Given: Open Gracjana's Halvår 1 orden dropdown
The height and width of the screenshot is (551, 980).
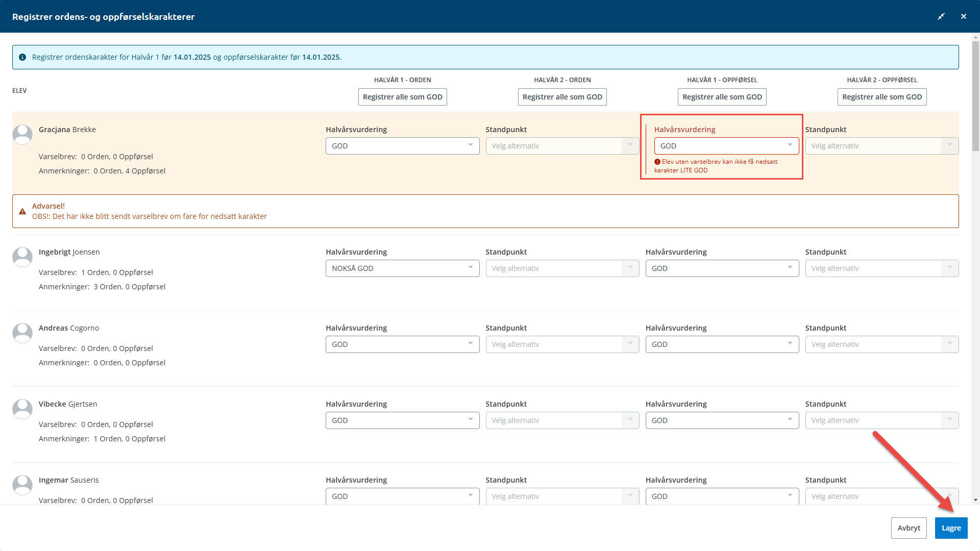Looking at the screenshot, I should (x=402, y=146).
